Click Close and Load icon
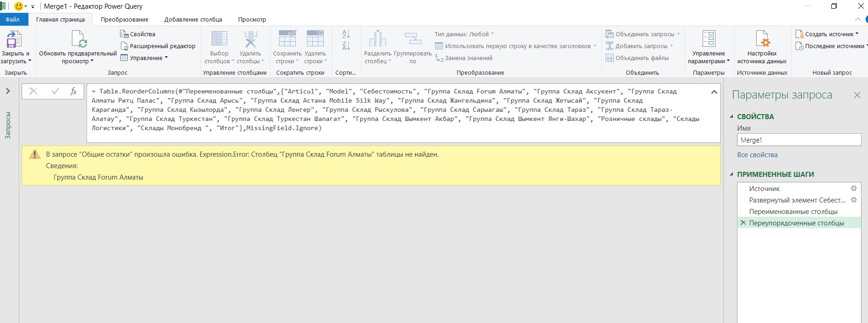 tap(14, 39)
